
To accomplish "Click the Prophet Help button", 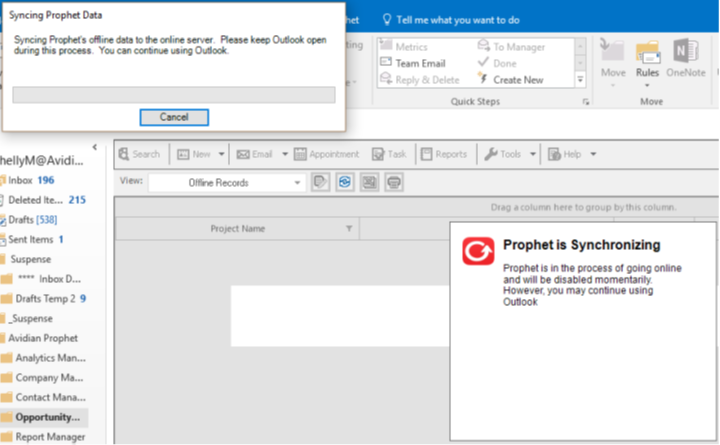I will tap(565, 154).
